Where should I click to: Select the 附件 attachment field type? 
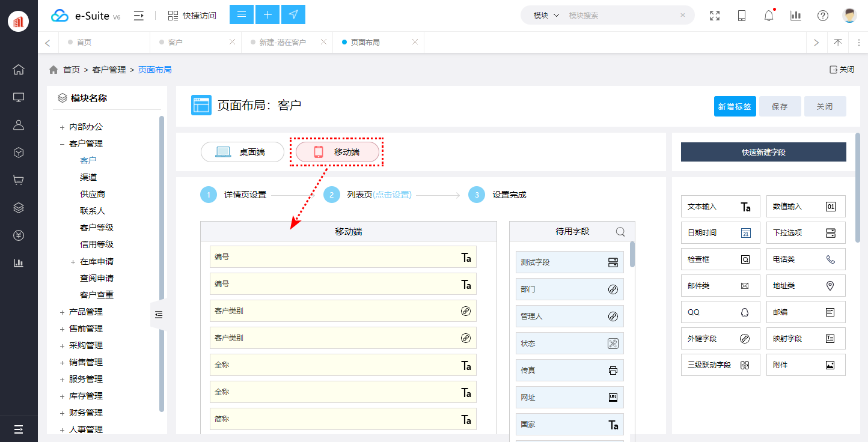click(805, 365)
